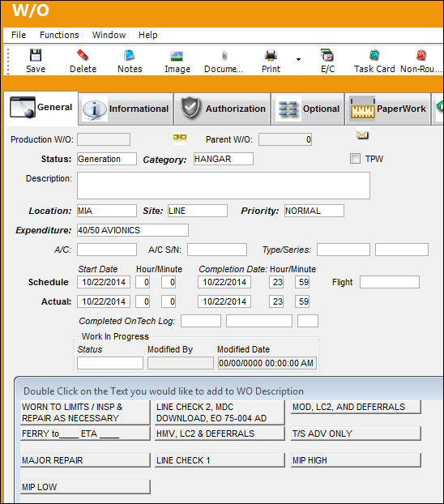Image resolution: width=444 pixels, height=504 pixels.
Task: Switch to the Authorization tab
Action: coord(222,109)
